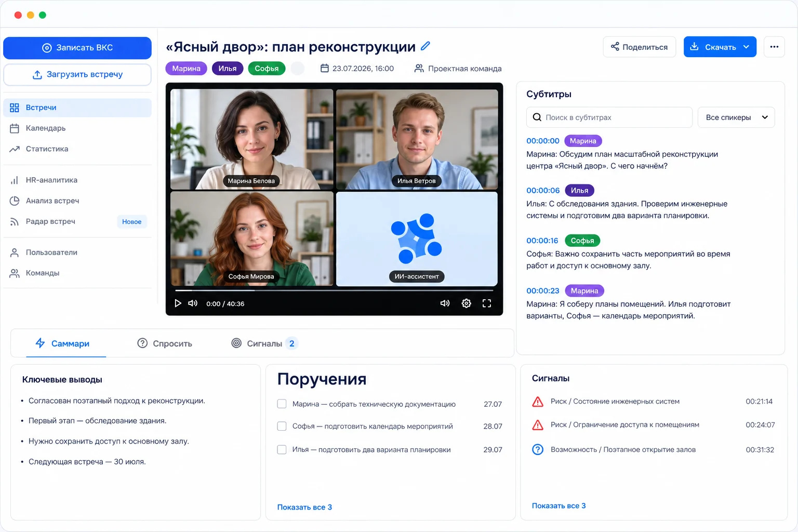This screenshot has width=798, height=532.
Task: Jump to subtitle timestamp 00:00:06
Action: (543, 191)
